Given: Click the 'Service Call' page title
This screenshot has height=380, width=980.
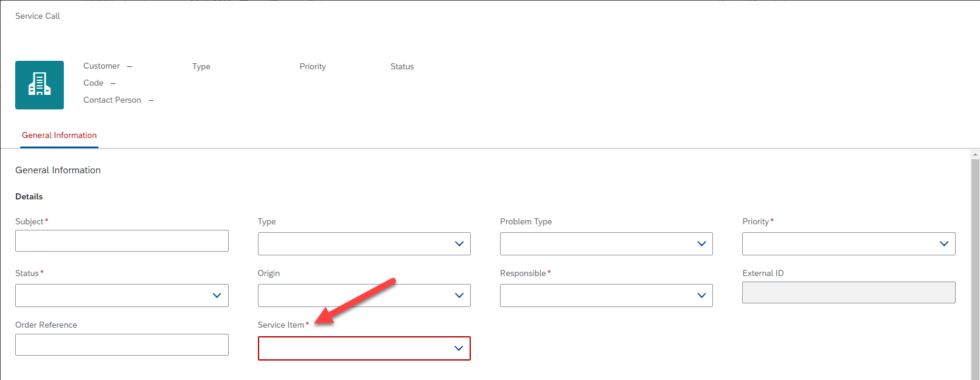Looking at the screenshot, I should [38, 16].
